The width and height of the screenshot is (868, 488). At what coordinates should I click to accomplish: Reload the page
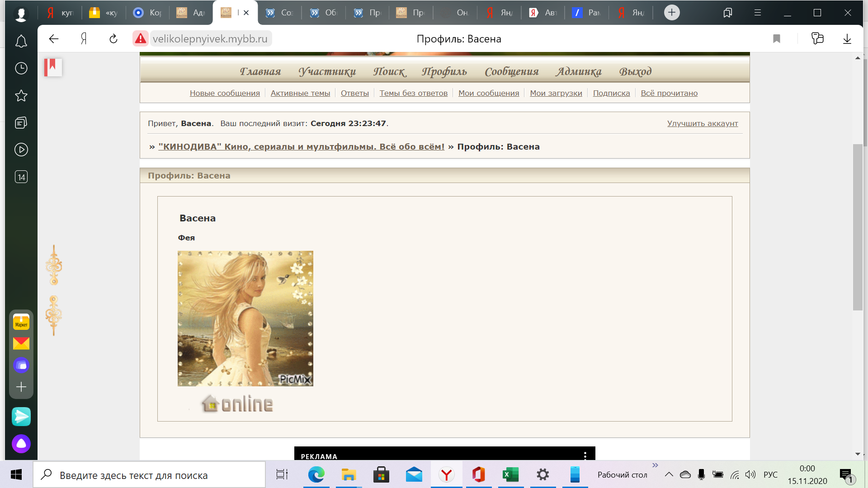[113, 39]
